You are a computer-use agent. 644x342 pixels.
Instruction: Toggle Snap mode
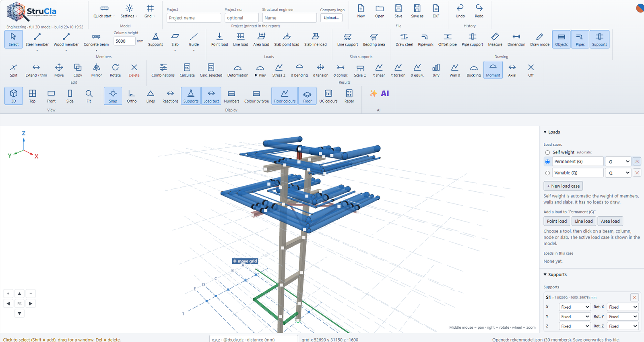(x=113, y=96)
